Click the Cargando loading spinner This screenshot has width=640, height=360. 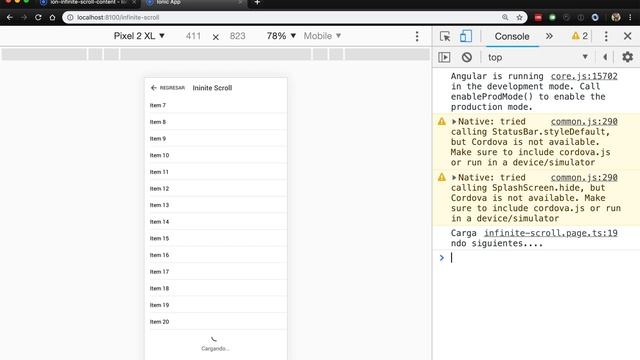(x=214, y=339)
